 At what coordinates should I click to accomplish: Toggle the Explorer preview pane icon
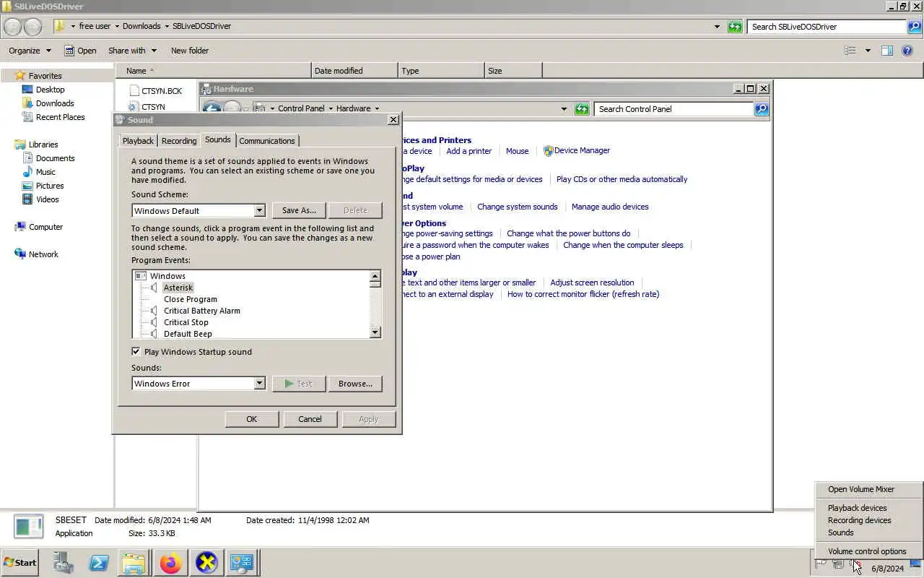887,51
